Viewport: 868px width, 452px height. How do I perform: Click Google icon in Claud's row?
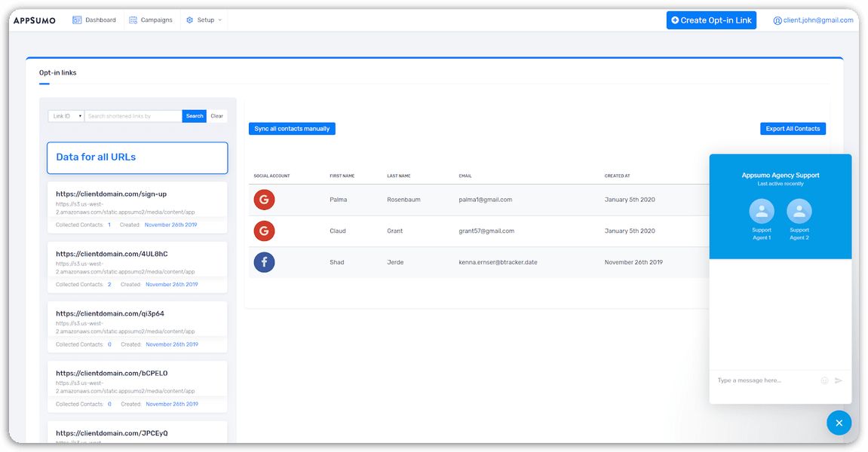tap(264, 231)
